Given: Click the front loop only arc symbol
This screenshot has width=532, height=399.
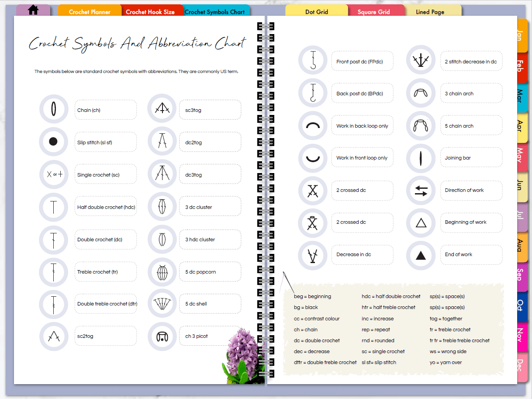Looking at the screenshot, I should [x=313, y=158].
